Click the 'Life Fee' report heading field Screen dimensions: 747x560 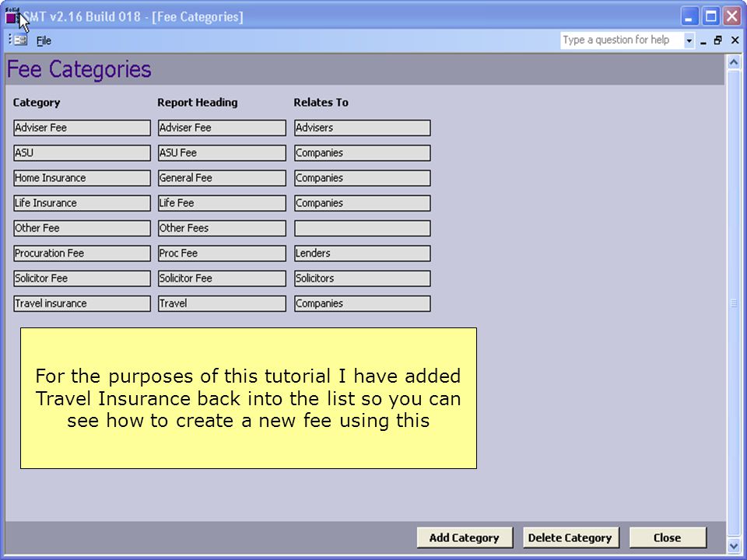[222, 203]
